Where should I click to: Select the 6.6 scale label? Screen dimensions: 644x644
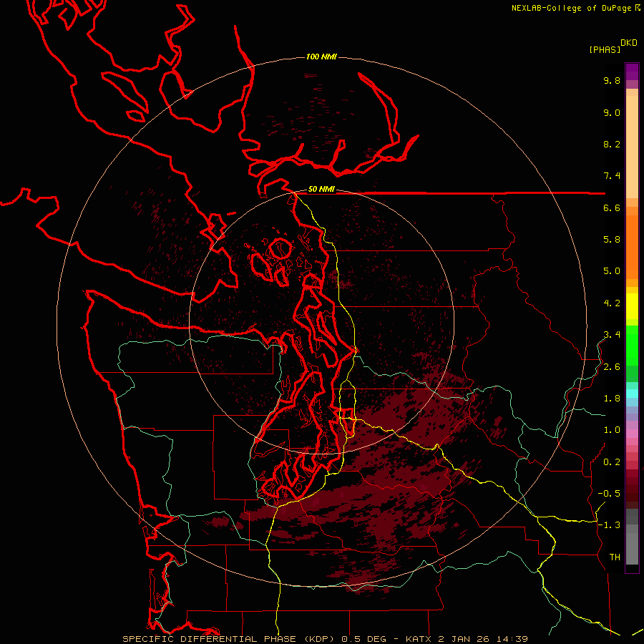(612, 208)
